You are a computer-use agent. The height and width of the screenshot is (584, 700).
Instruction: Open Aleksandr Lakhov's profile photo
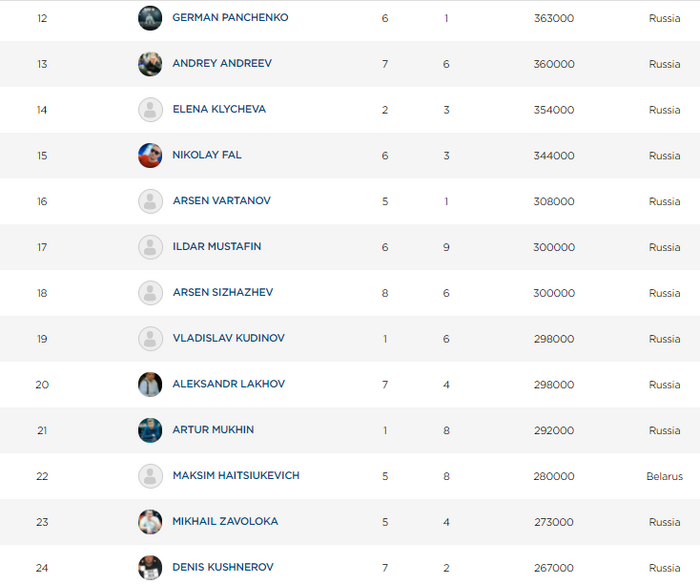150,384
